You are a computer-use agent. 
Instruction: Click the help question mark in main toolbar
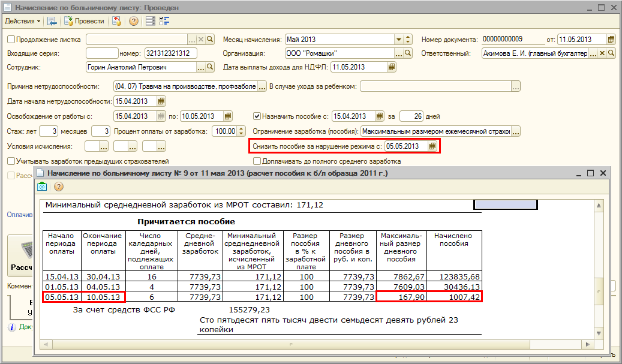pyautogui.click(x=133, y=21)
